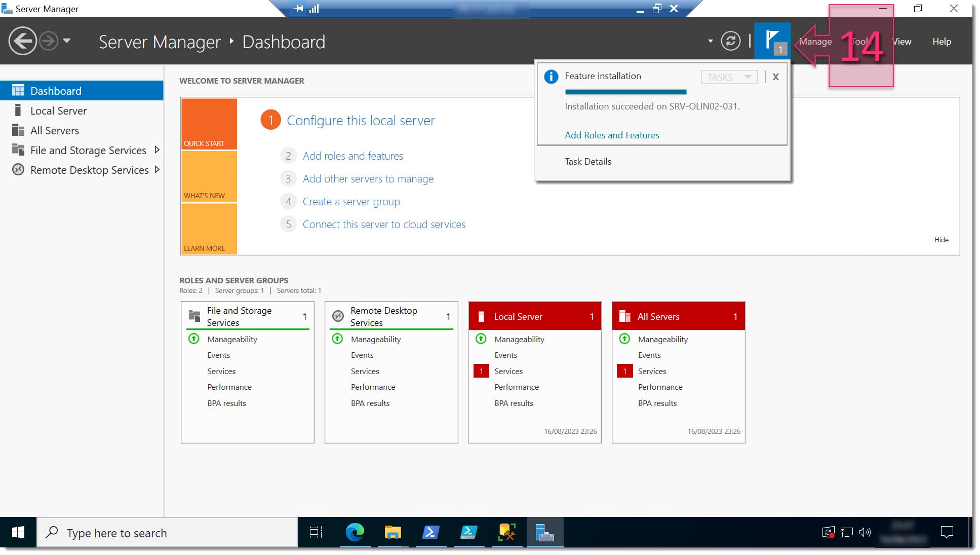Image resolution: width=980 pixels, height=555 pixels.
Task: Click the volume icon in system tray
Action: click(x=865, y=532)
